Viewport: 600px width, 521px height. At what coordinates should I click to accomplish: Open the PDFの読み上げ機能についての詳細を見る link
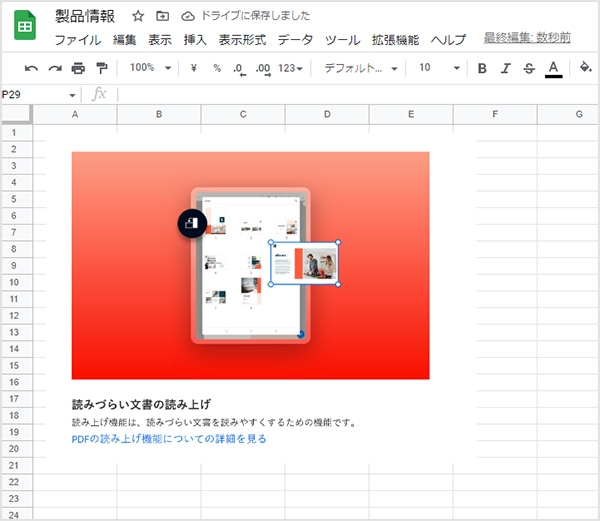click(169, 439)
